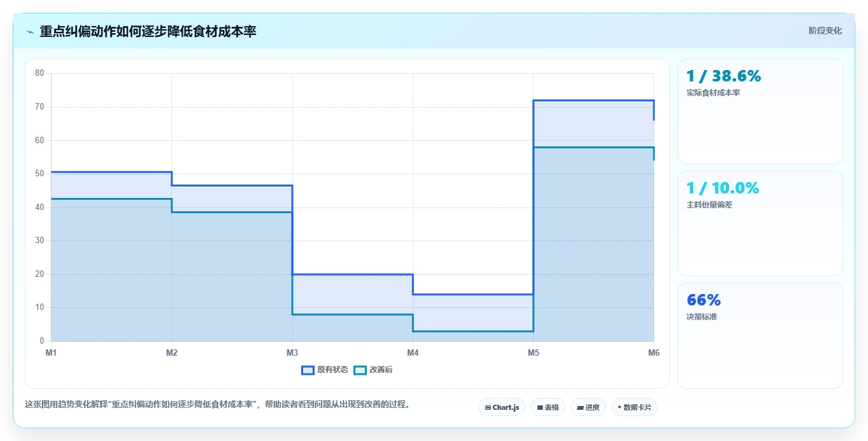The image size is (868, 441).
Task: Click the 表格 tag icon
Action: [x=540, y=407]
